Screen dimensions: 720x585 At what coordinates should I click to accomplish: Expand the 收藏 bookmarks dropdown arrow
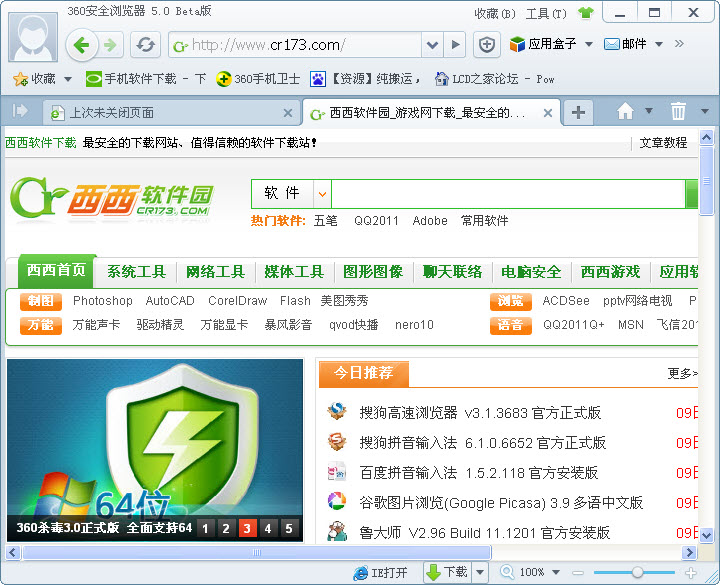tap(68, 79)
